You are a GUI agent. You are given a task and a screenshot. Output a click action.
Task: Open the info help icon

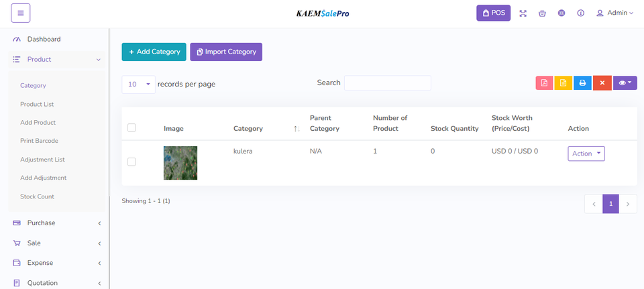click(x=580, y=13)
